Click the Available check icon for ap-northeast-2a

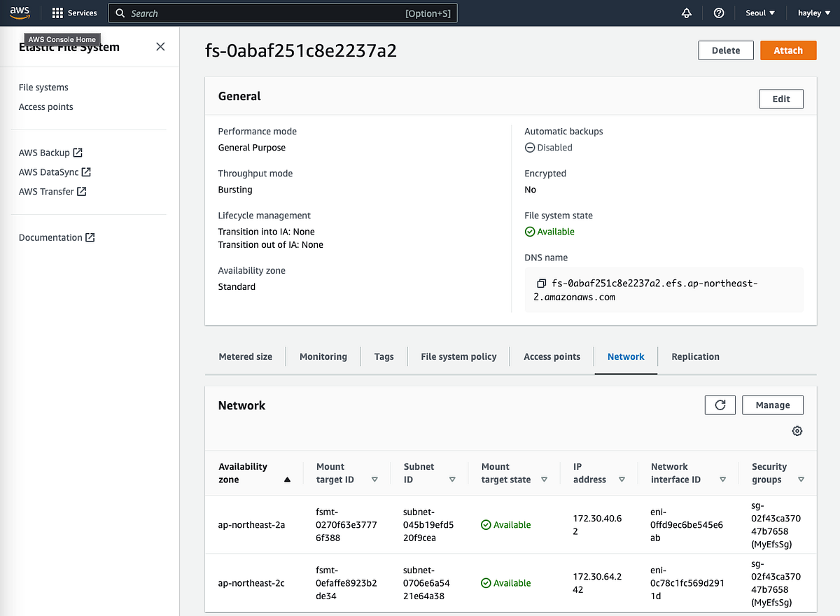[486, 524]
